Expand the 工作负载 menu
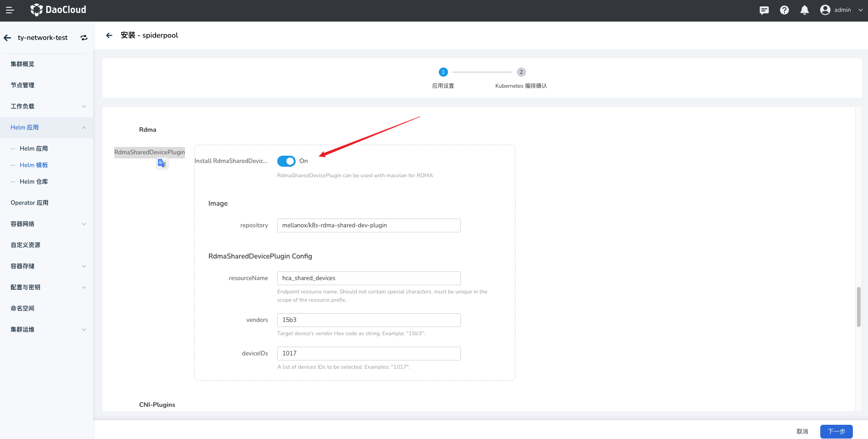 pyautogui.click(x=84, y=107)
